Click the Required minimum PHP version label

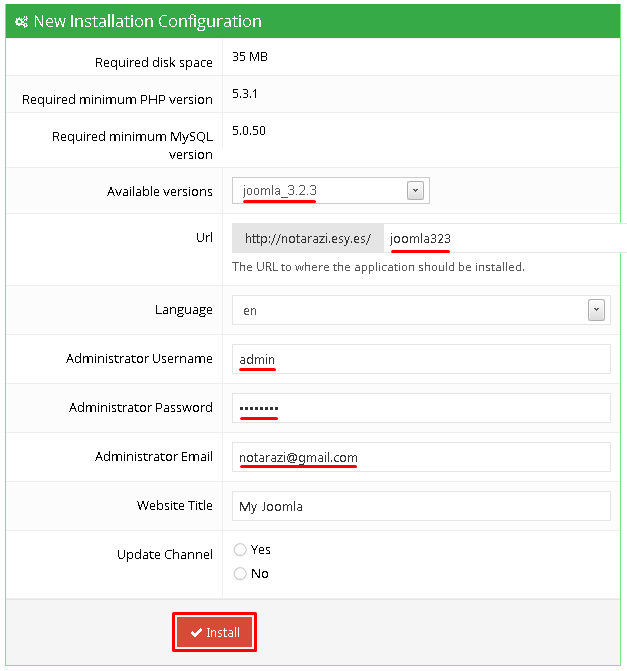pyautogui.click(x=117, y=99)
